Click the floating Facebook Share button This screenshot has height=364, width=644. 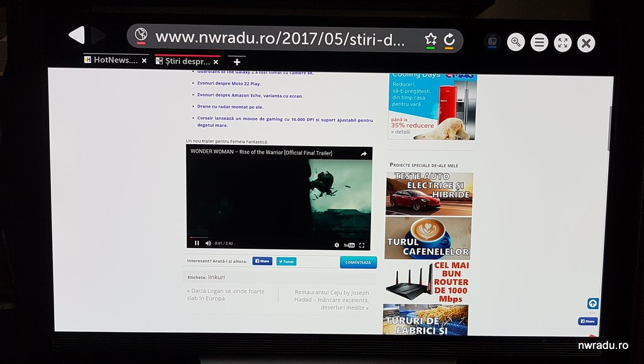point(588,321)
